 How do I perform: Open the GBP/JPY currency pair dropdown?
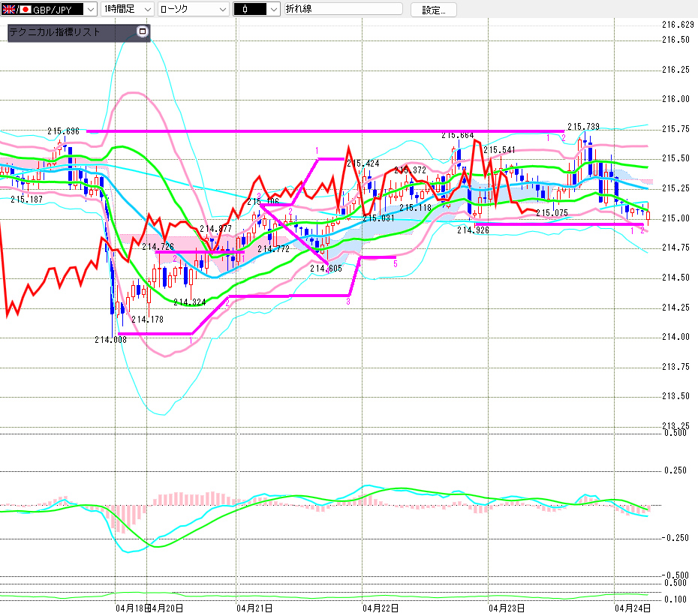pos(91,9)
